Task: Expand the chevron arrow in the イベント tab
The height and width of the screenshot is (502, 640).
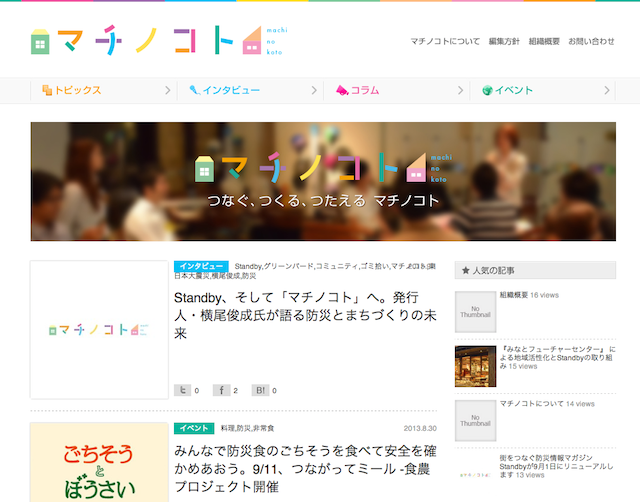Action: (x=607, y=90)
